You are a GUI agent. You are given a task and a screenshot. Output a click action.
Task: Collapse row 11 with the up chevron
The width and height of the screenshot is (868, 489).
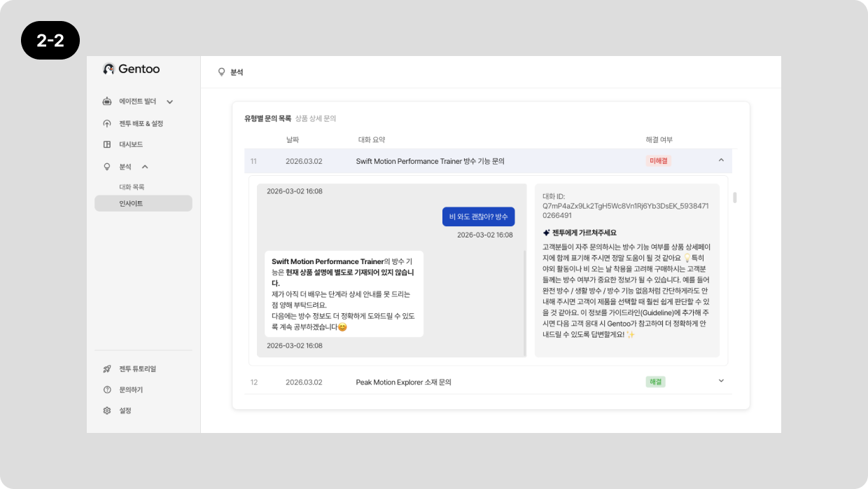click(721, 160)
